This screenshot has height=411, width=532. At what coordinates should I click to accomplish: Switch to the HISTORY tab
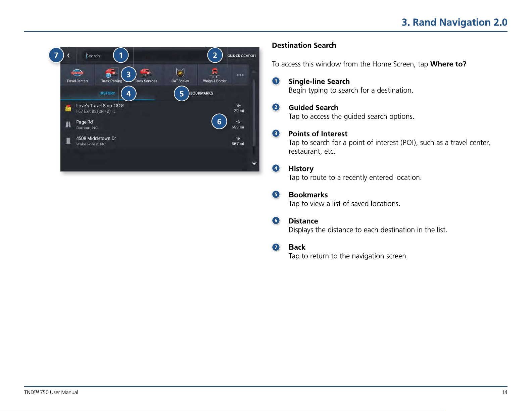tap(107, 93)
